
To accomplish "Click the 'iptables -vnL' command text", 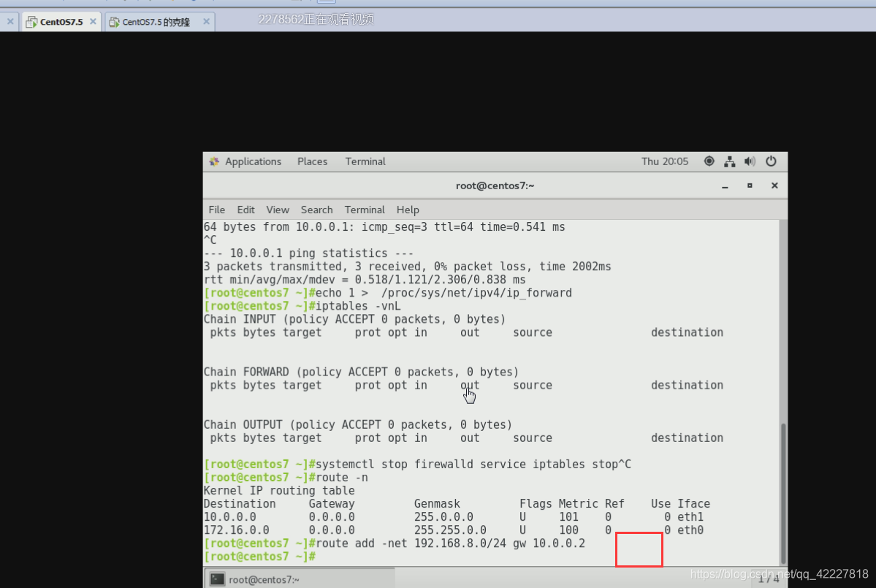I will click(358, 306).
